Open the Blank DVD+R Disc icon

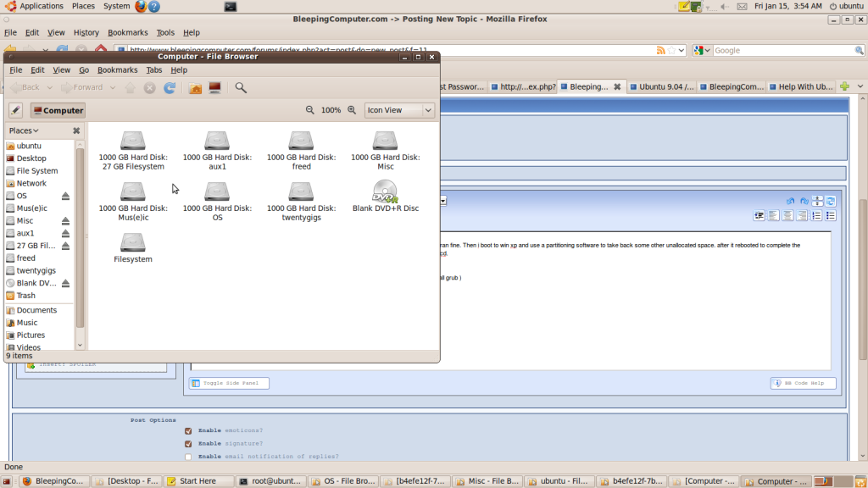pos(385,196)
